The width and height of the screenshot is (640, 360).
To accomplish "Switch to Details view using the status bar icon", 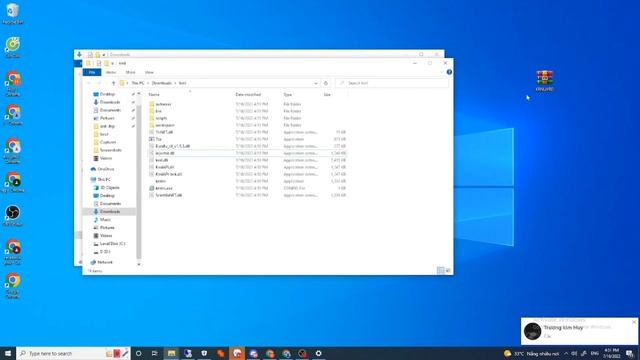I will pos(440,270).
